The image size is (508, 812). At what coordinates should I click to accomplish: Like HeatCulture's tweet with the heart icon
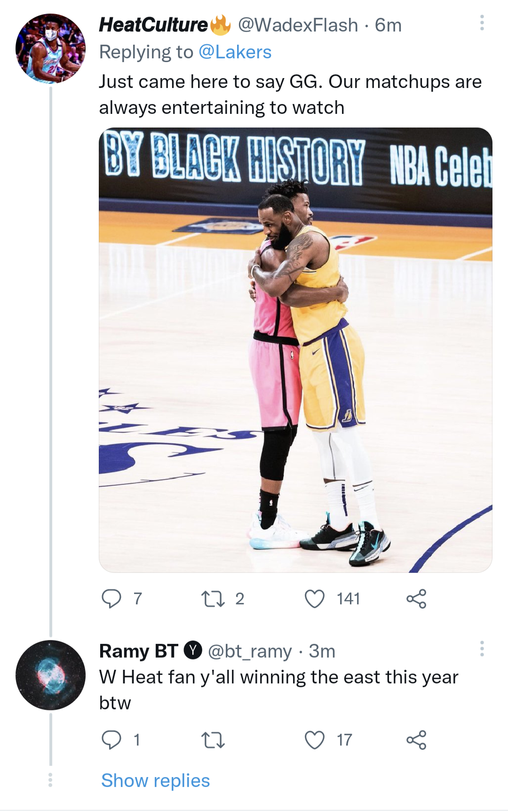point(315,599)
